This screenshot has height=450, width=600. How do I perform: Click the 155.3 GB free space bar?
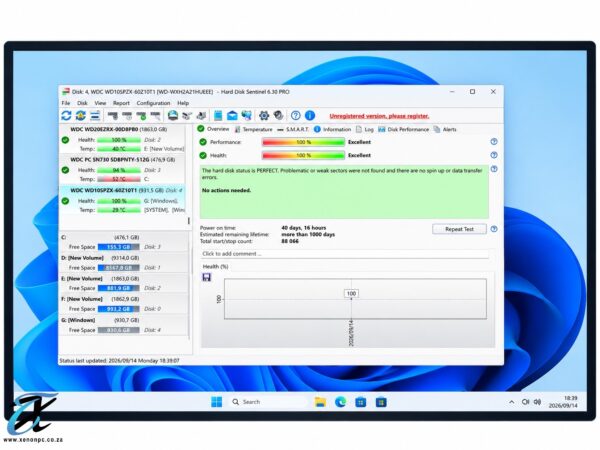(x=119, y=247)
